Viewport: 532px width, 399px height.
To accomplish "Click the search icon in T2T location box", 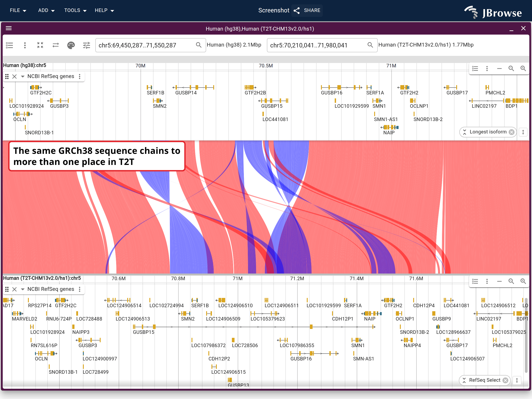I will (370, 45).
